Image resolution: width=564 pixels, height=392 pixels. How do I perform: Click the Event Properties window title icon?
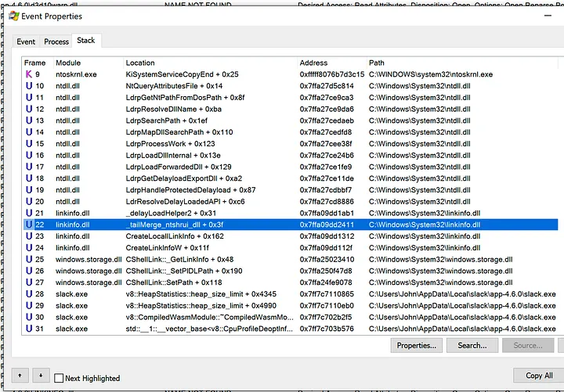9,16
